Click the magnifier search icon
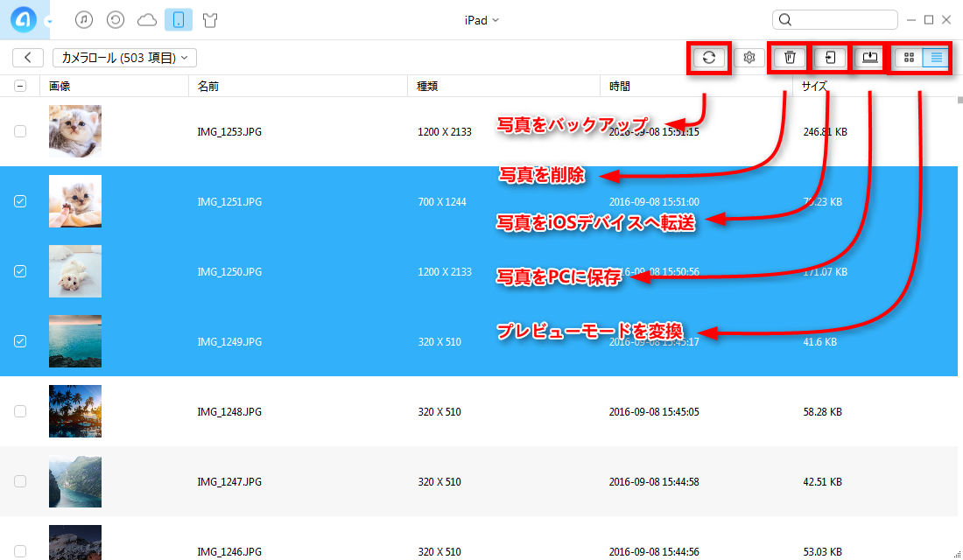 pyautogui.click(x=785, y=19)
